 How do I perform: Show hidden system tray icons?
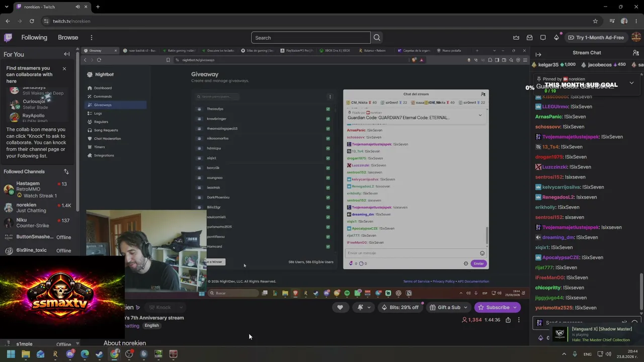tap(563, 354)
